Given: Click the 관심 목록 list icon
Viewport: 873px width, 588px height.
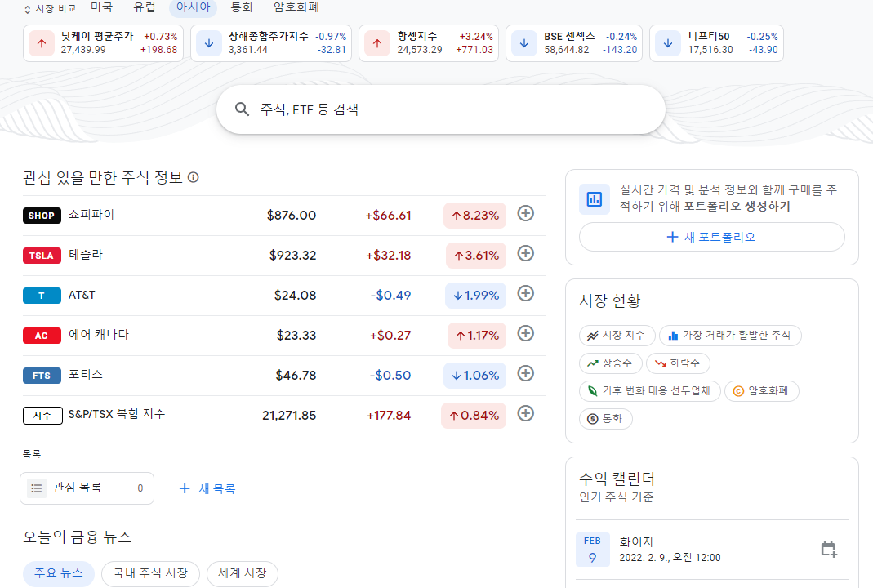Looking at the screenshot, I should (x=37, y=488).
